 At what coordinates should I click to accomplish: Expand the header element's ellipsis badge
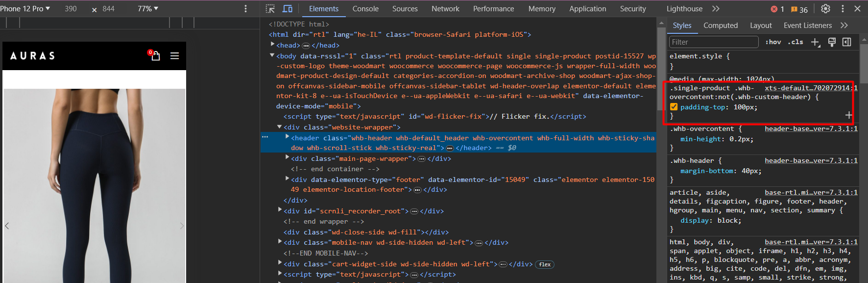450,148
